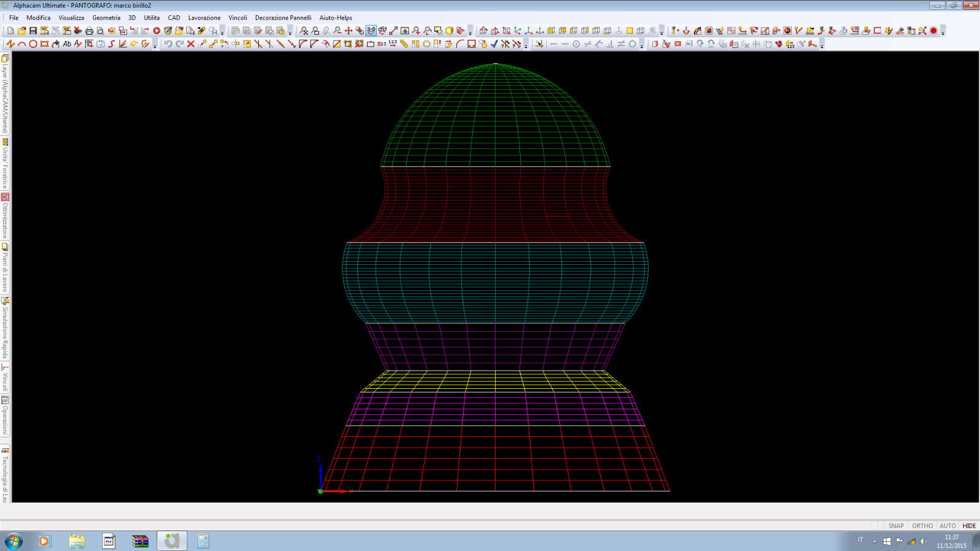Open WinRAR from the Windows taskbar

click(140, 541)
